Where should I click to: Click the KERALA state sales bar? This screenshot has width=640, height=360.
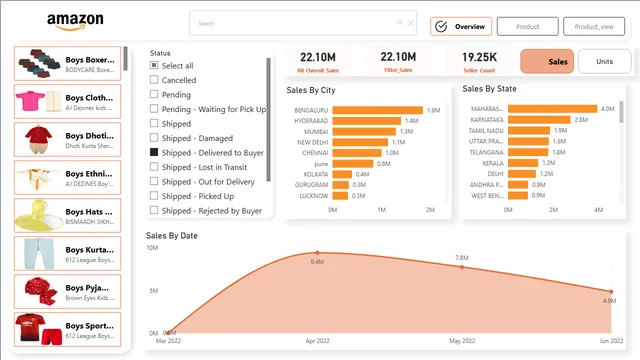[523, 163]
